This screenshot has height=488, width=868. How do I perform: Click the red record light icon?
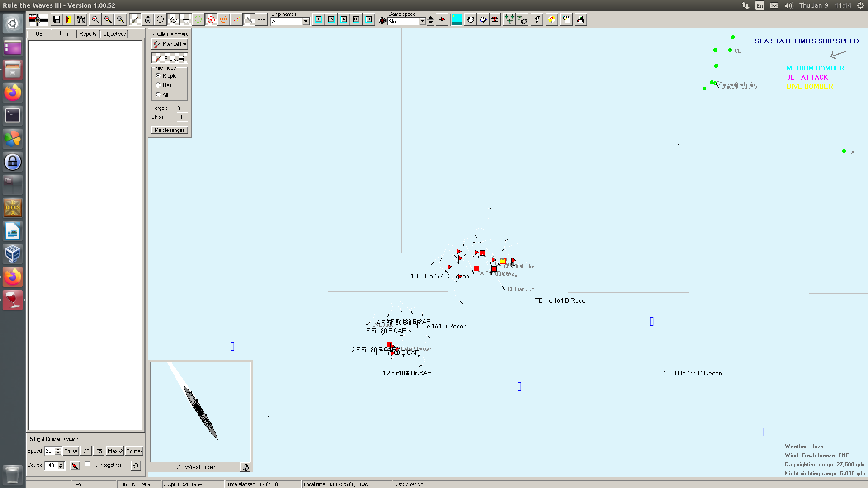pos(382,21)
